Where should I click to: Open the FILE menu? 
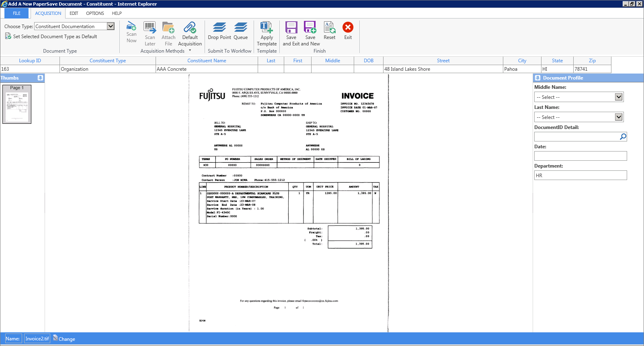17,13
